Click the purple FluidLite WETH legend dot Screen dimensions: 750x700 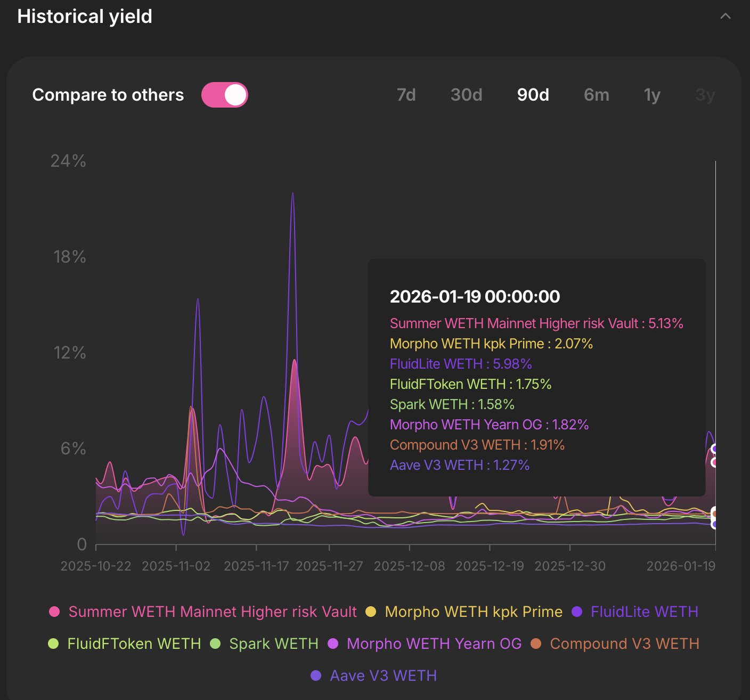(x=577, y=612)
